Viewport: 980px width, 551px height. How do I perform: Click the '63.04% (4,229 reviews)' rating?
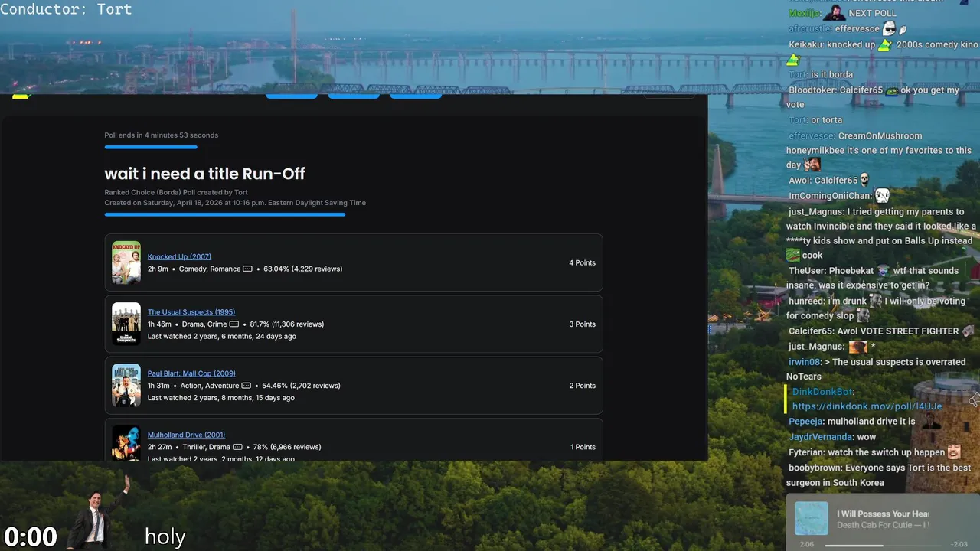tap(303, 269)
